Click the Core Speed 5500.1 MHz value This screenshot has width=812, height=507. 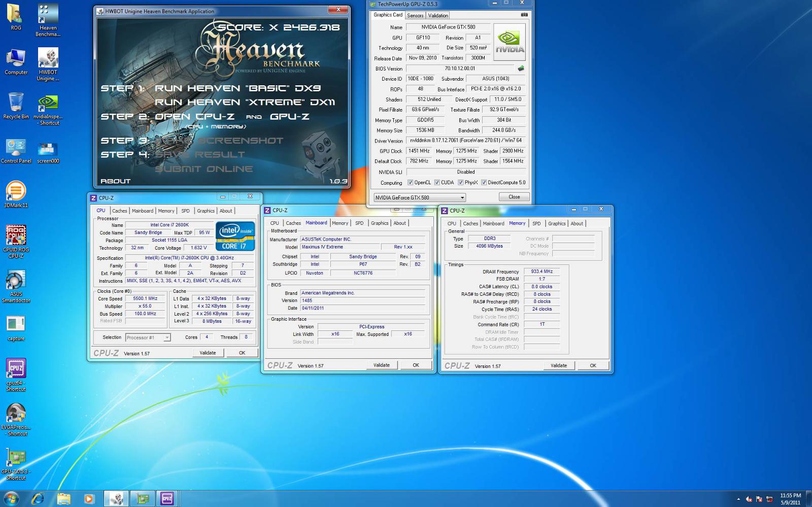click(x=145, y=298)
